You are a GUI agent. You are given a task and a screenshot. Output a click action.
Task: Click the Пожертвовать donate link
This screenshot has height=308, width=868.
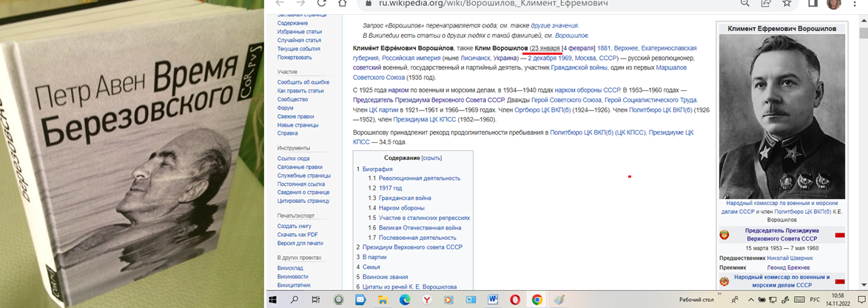[x=293, y=58]
